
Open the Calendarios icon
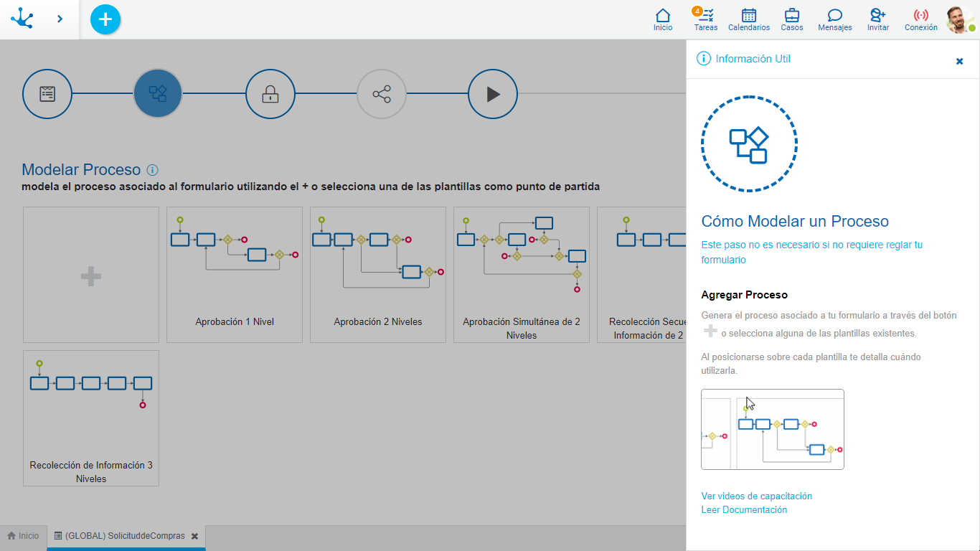(x=748, y=19)
